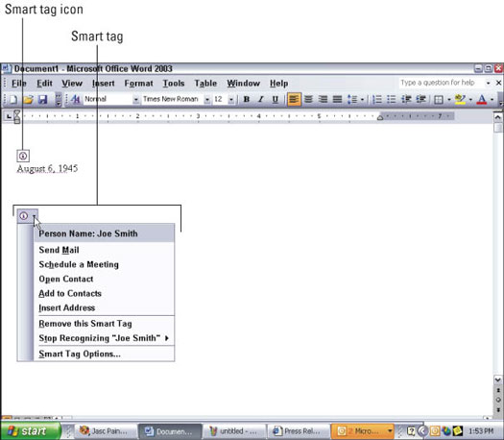The height and width of the screenshot is (440, 504).
Task: Create a new blank document
Action: coord(13,99)
